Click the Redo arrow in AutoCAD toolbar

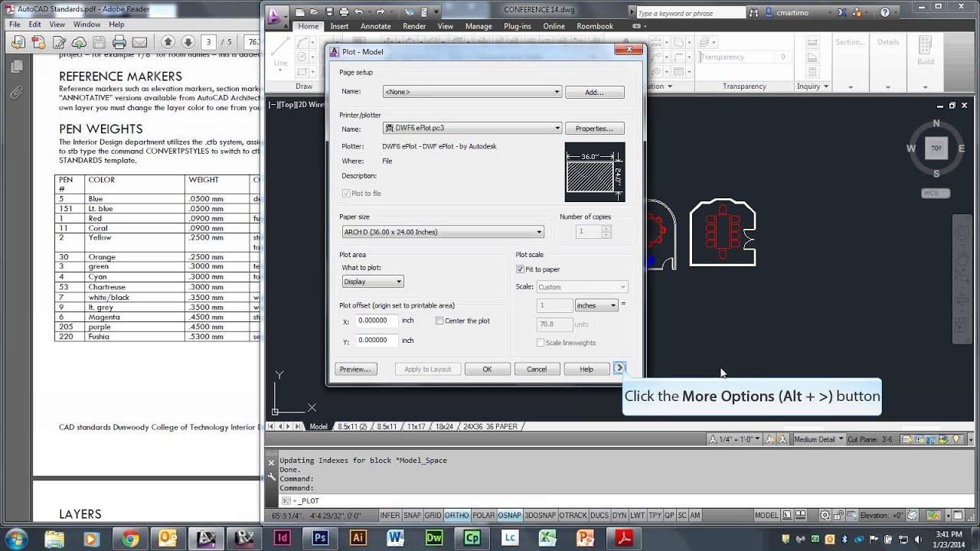click(x=380, y=12)
